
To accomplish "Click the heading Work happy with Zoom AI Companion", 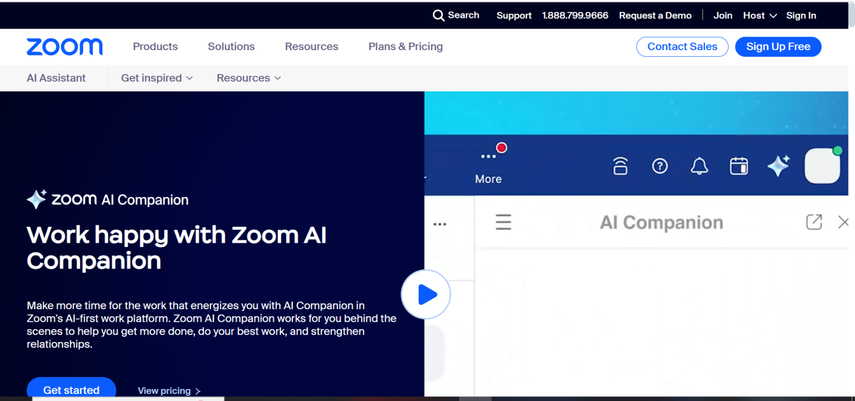I will click(176, 248).
